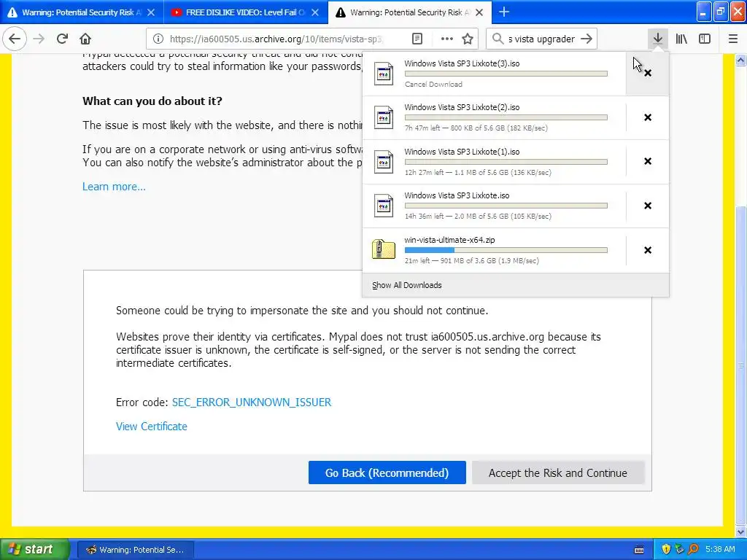Toggle reader view icon
This screenshot has width=747, height=560.
click(417, 39)
